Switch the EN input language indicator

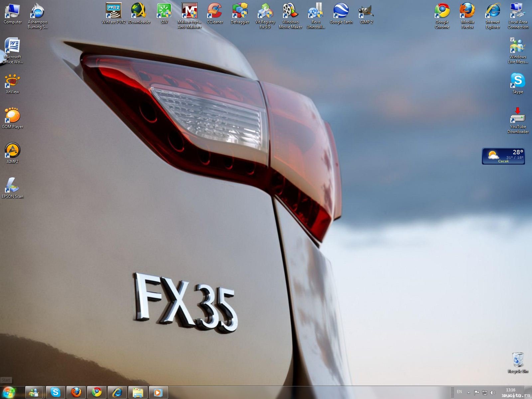459,392
